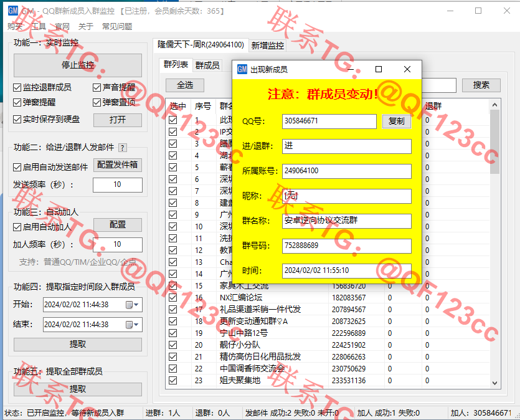Image resolution: width=520 pixels, height=420 pixels.
Task: Click the 搜索 button
Action: click(481, 85)
